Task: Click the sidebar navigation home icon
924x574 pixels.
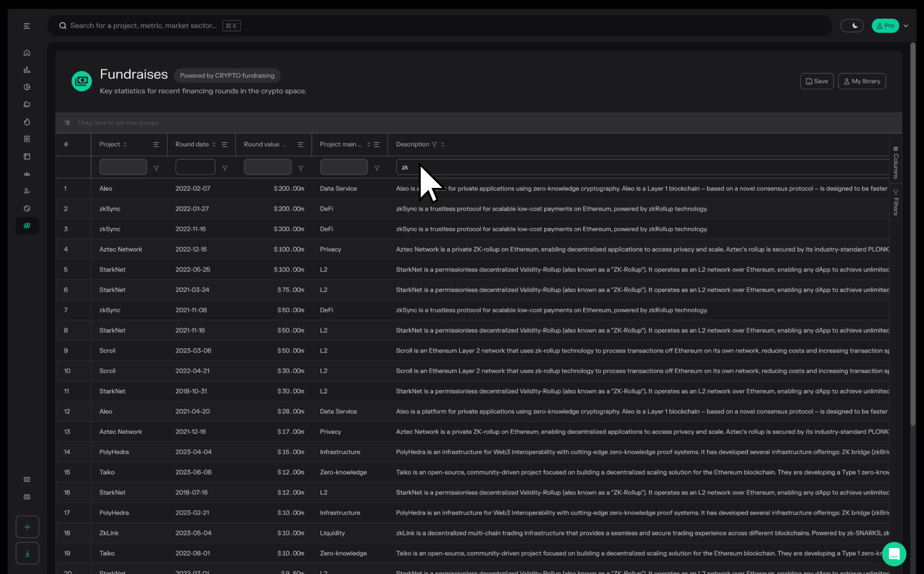Action: 26,52
